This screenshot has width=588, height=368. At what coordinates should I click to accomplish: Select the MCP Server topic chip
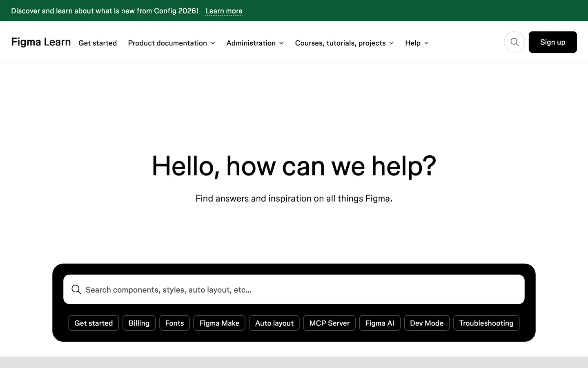[x=329, y=323]
